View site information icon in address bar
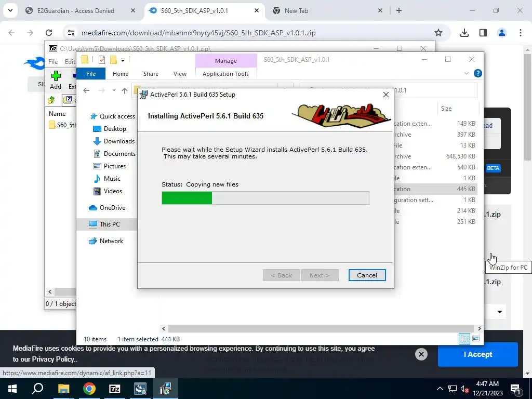 [x=71, y=33]
